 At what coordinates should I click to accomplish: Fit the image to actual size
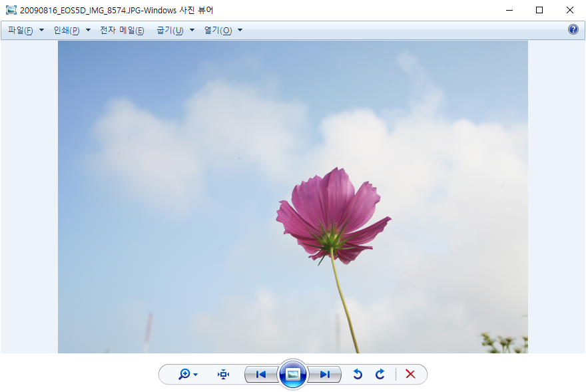click(224, 374)
